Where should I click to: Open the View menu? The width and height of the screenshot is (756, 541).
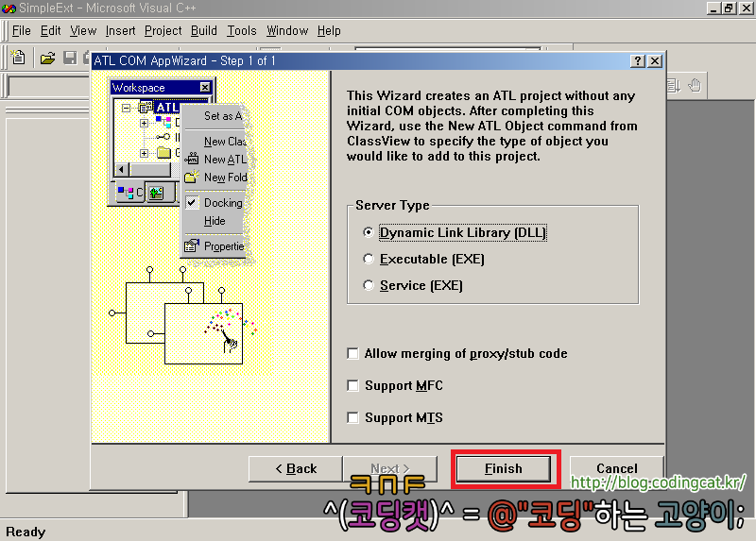point(83,31)
